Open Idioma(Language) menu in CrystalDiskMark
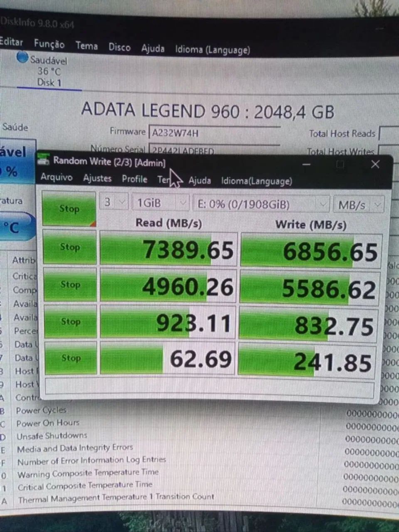The image size is (399, 532). pos(256,181)
